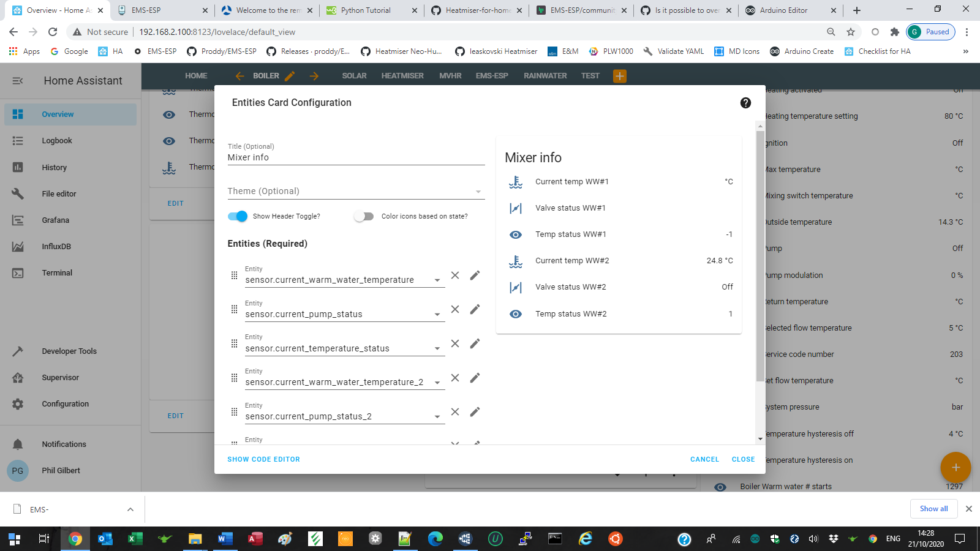Click the eye icon for Temp status WW#2
The width and height of the screenshot is (980, 551).
pyautogui.click(x=516, y=314)
